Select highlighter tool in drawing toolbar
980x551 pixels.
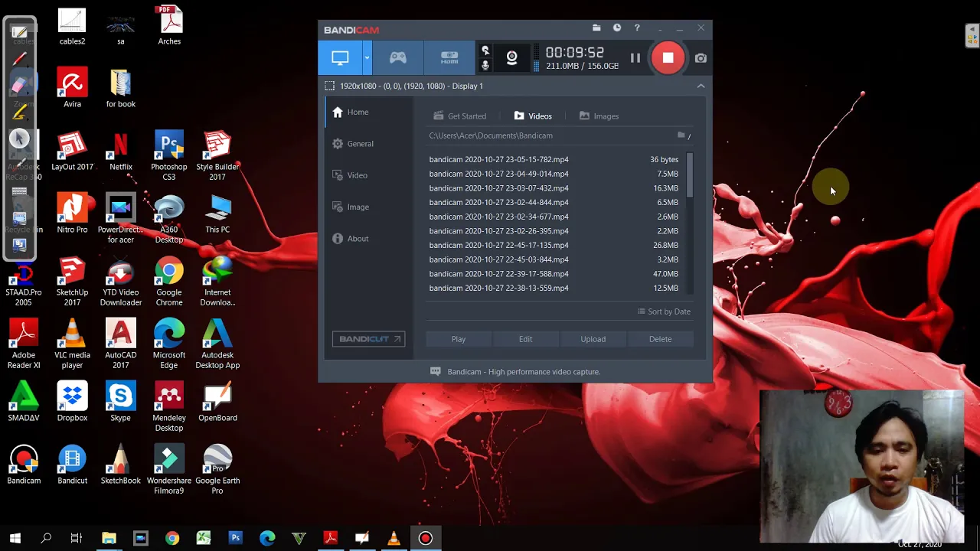click(20, 112)
